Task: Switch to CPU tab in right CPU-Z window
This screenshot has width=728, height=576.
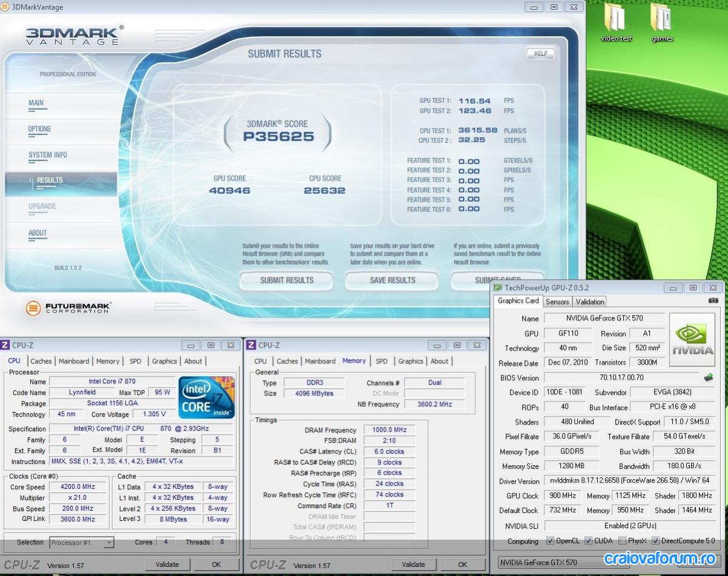Action: (x=260, y=361)
